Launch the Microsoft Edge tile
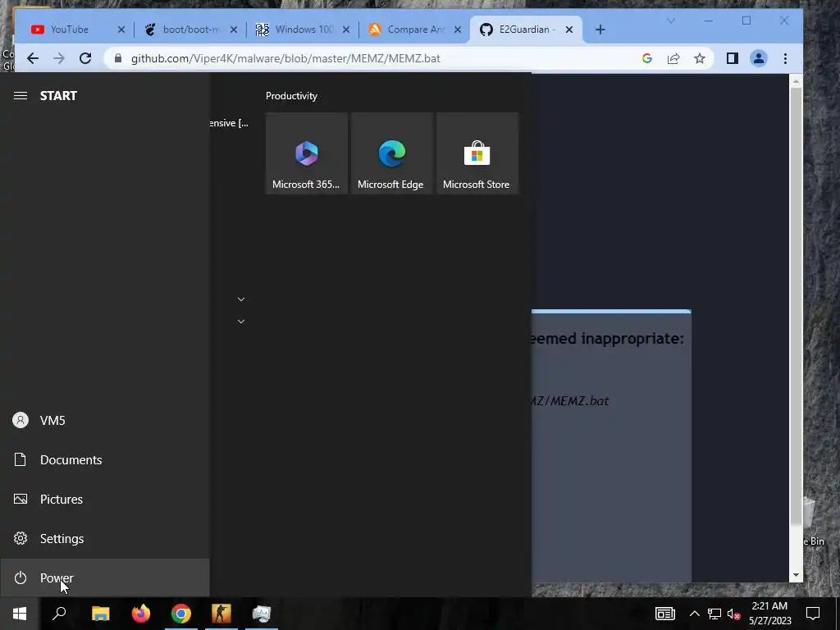This screenshot has width=840, height=630. (391, 153)
